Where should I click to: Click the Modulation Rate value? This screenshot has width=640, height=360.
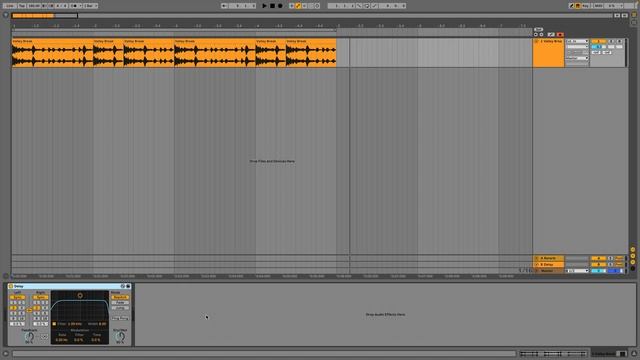tap(62, 340)
